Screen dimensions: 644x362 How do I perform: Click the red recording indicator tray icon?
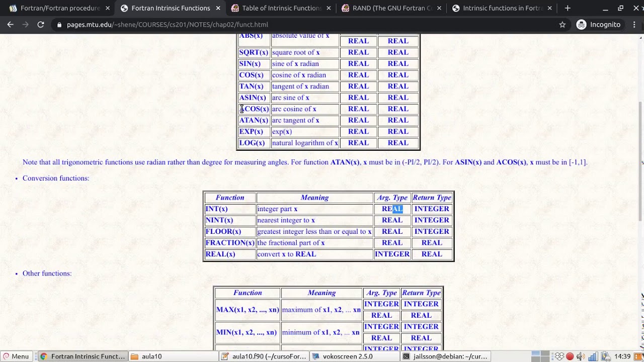570,356
